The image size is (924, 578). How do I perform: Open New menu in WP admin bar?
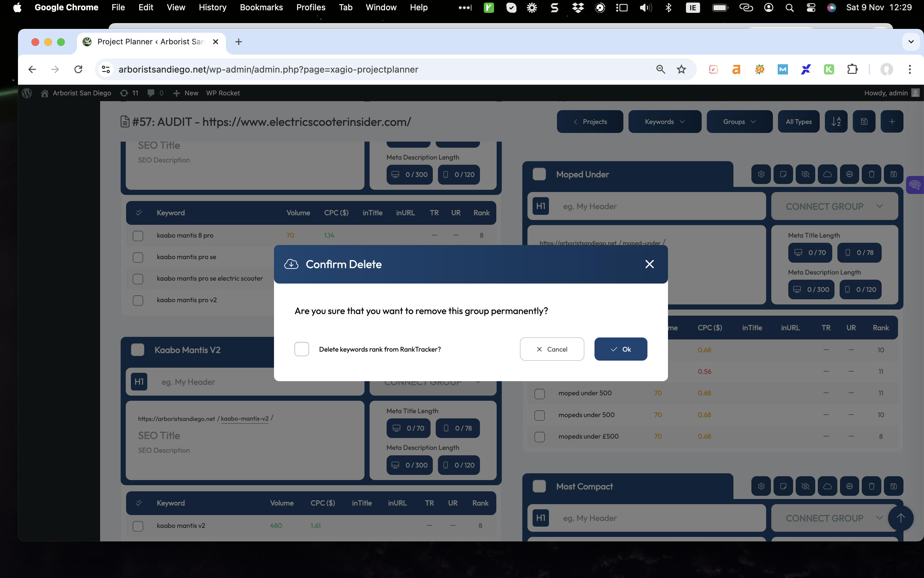(185, 93)
